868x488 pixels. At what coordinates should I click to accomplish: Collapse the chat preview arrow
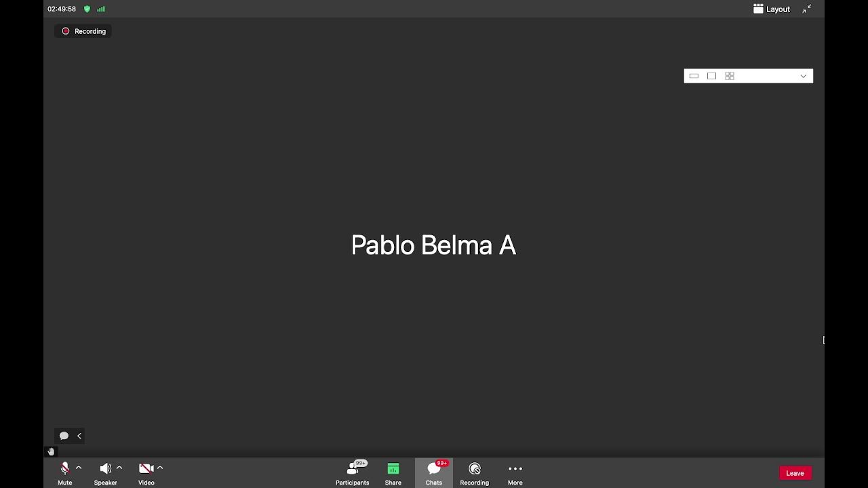point(79,436)
